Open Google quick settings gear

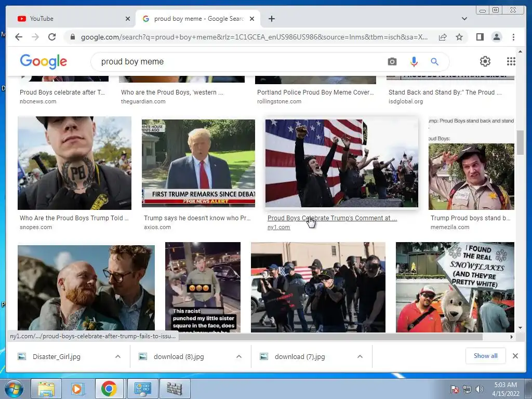coord(485,61)
